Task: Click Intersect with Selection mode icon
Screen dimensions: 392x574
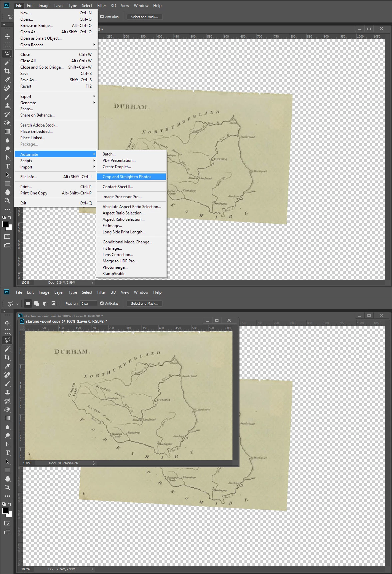Action: (x=54, y=303)
